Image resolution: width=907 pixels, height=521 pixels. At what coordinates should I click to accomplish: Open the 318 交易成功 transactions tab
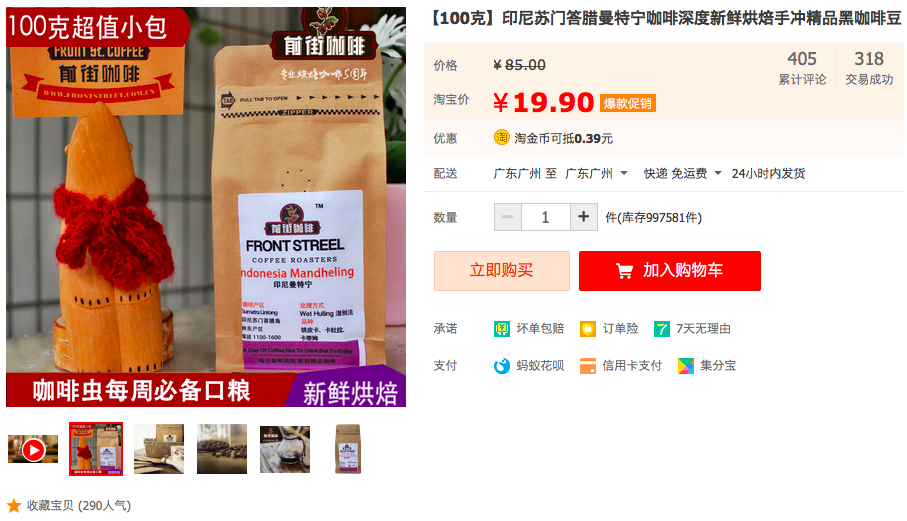tap(869, 68)
